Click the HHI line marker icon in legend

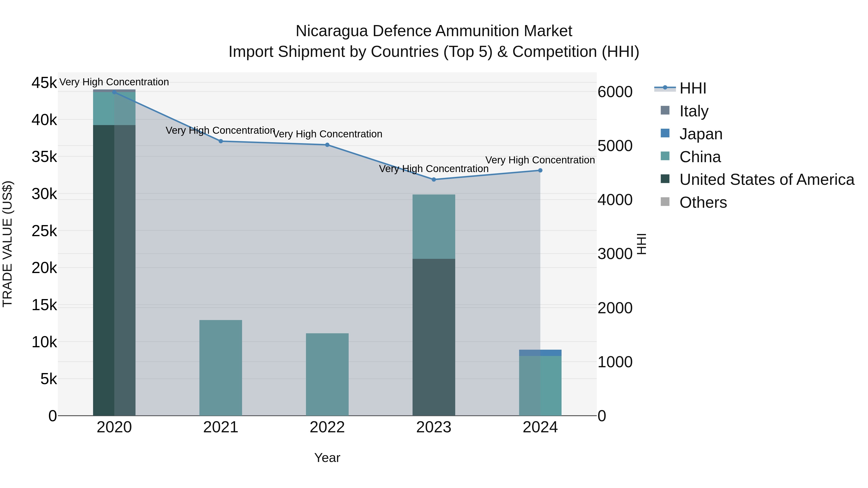665,87
